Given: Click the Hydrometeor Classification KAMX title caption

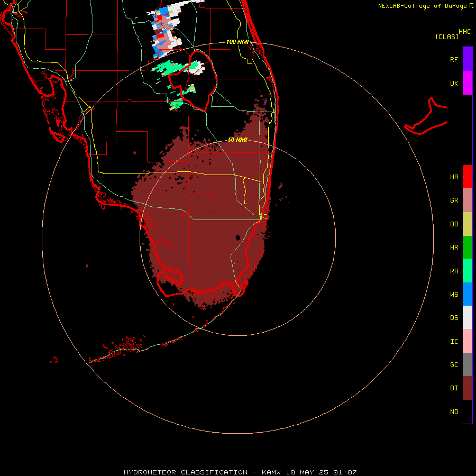Looking at the screenshot, I should pyautogui.click(x=240, y=472).
